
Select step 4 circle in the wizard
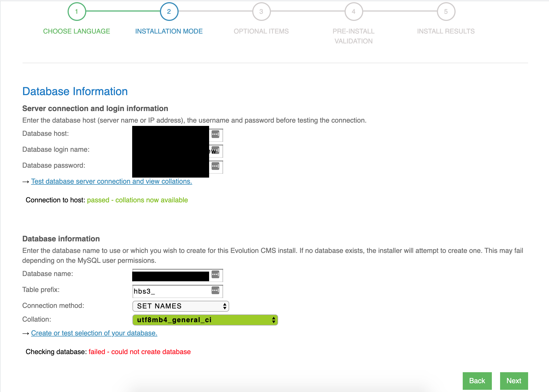(x=354, y=12)
